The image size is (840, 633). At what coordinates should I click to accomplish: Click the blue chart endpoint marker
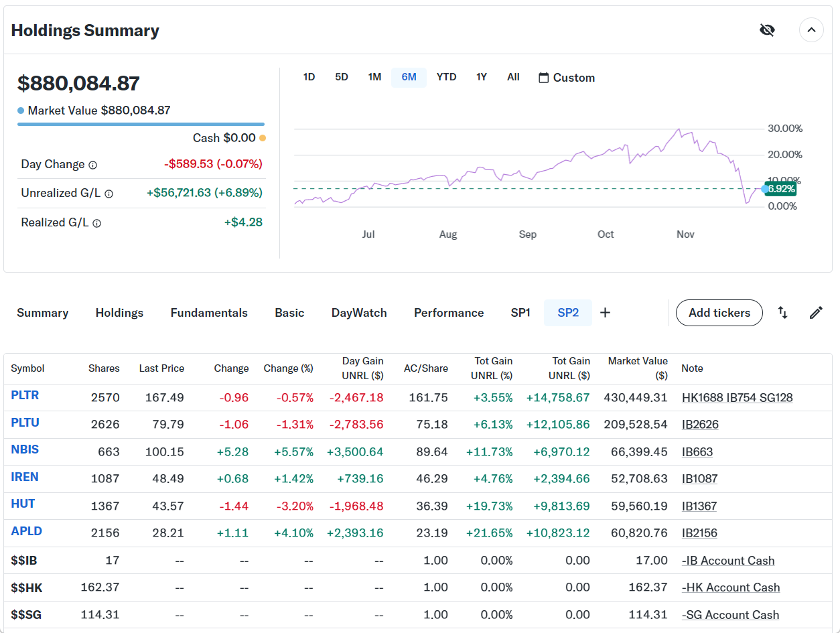(x=765, y=189)
